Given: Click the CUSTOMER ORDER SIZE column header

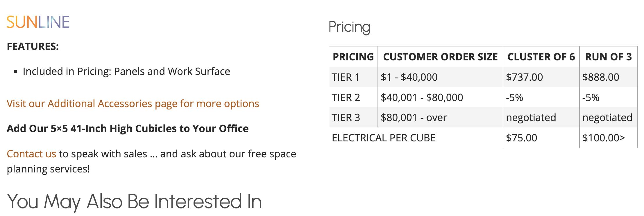Looking at the screenshot, I should click(x=440, y=57).
